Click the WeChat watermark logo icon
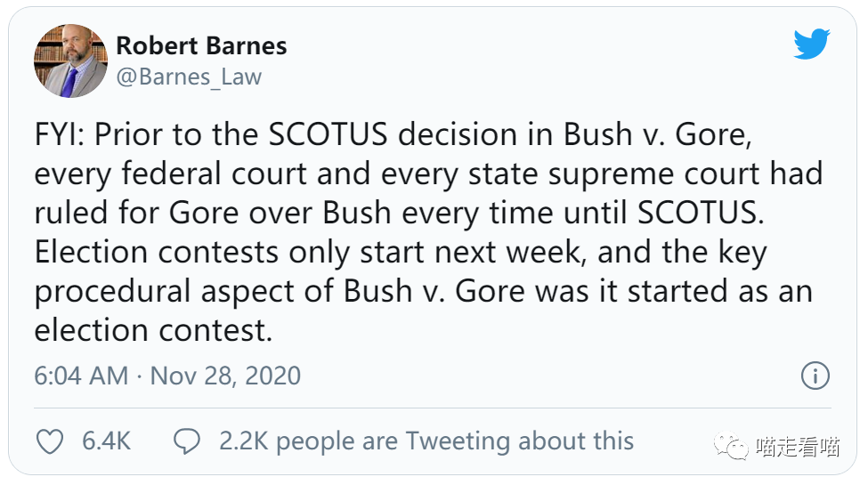The image size is (868, 485). (735, 447)
